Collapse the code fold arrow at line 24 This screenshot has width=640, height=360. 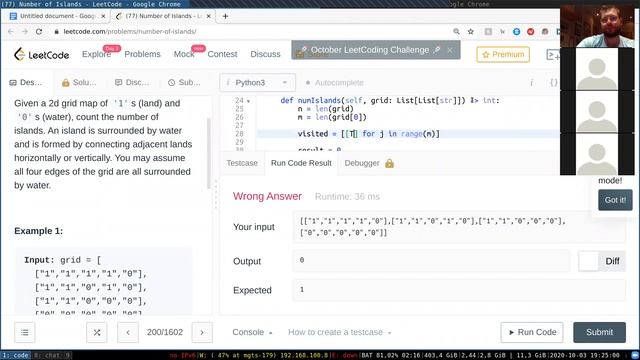[248, 101]
